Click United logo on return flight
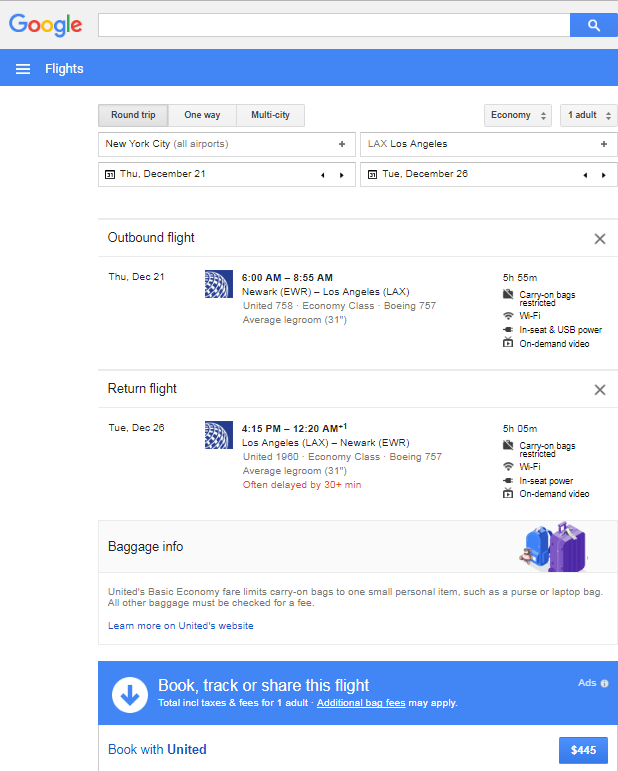Image resolution: width=618 pixels, height=771 pixels. 219,435
